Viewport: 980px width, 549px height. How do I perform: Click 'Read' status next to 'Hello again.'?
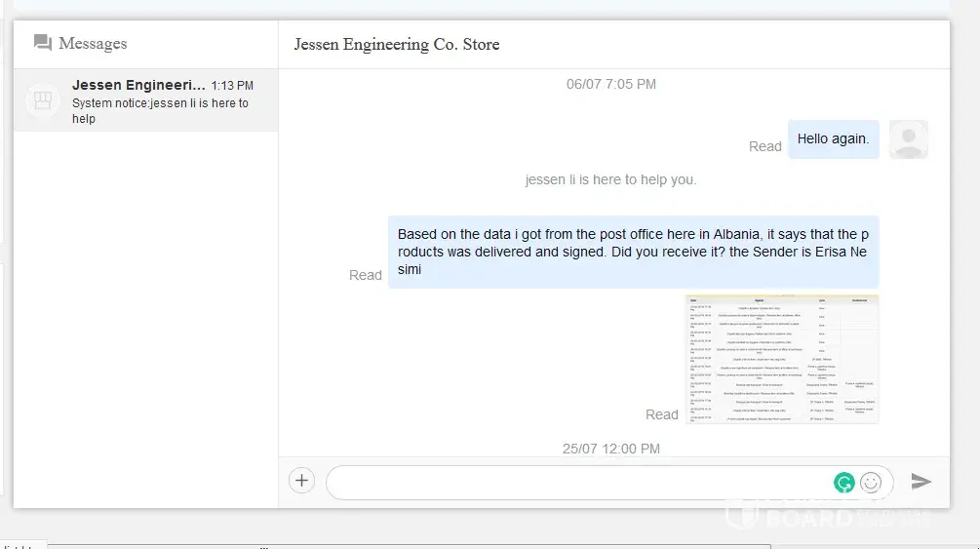764,146
